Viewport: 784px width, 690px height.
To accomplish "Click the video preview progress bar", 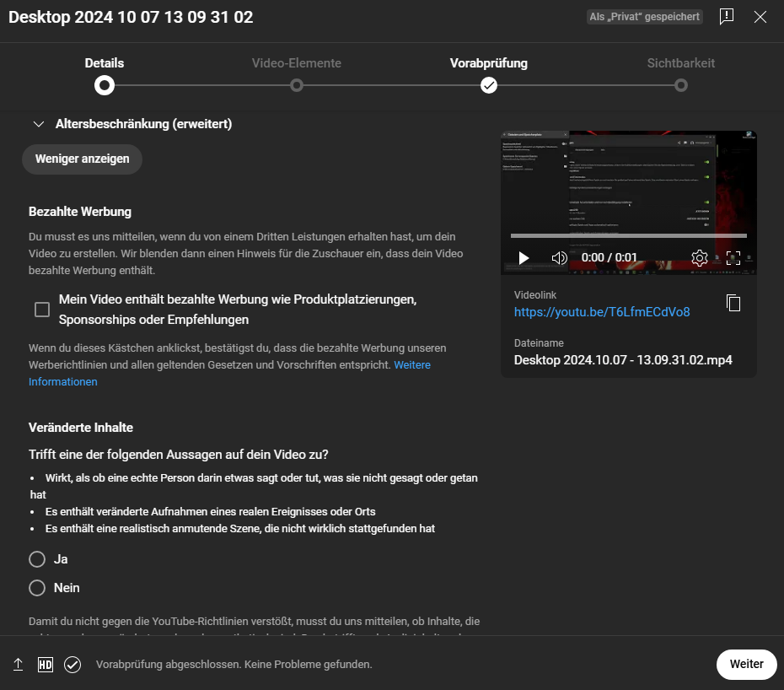I will click(628, 236).
